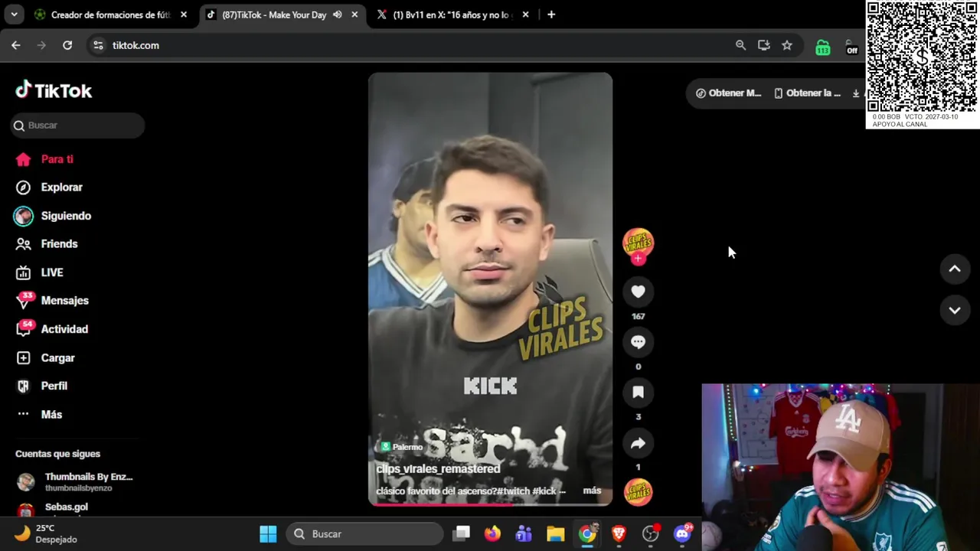Screen dimensions: 980x551
Task: Open a new browser tab
Action: [x=551, y=15]
